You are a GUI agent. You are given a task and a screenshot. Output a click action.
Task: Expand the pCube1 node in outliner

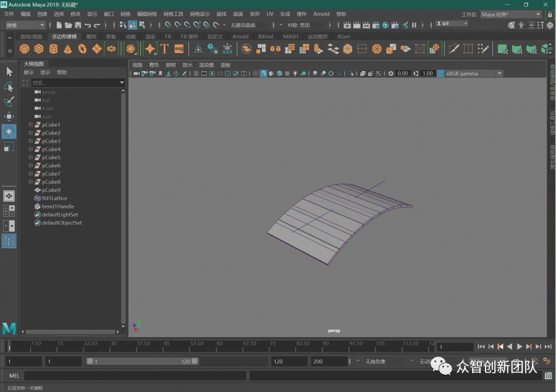(x=30, y=125)
